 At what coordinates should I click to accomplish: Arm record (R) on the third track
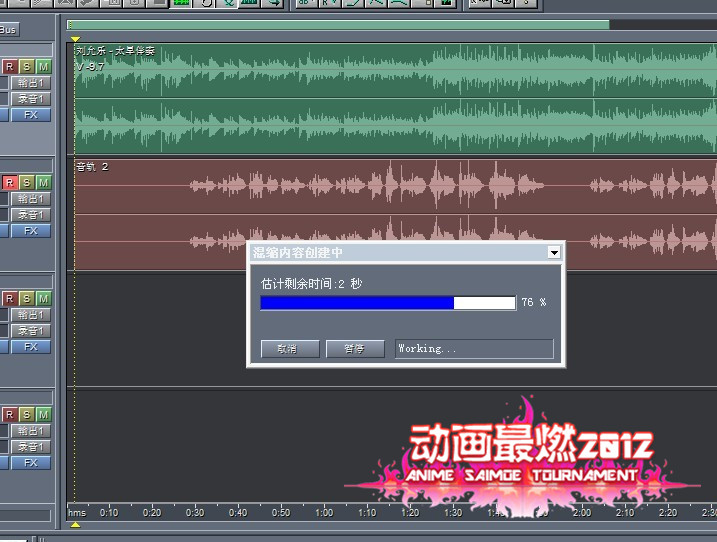(10, 299)
